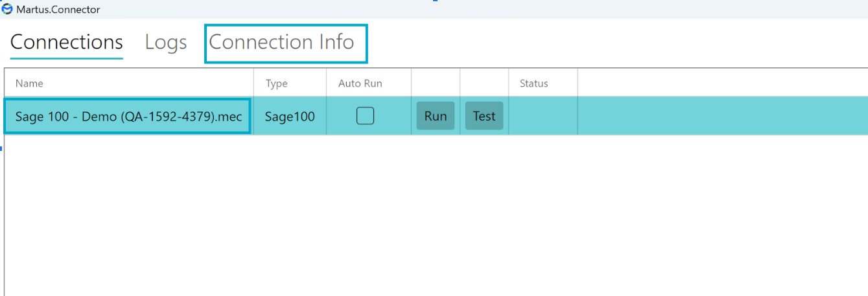Click the Sage100 type cell
Screen dimensions: 868x296
(x=290, y=117)
